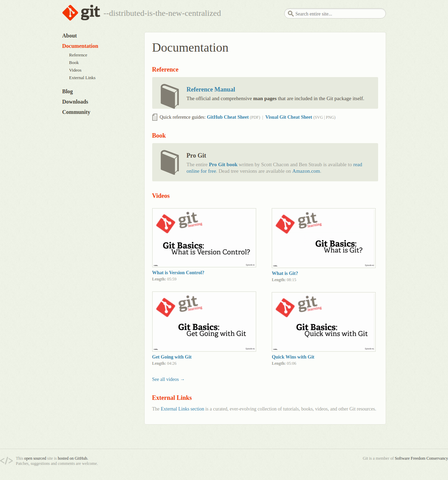Click the code brackets icon in footer

tap(7, 461)
